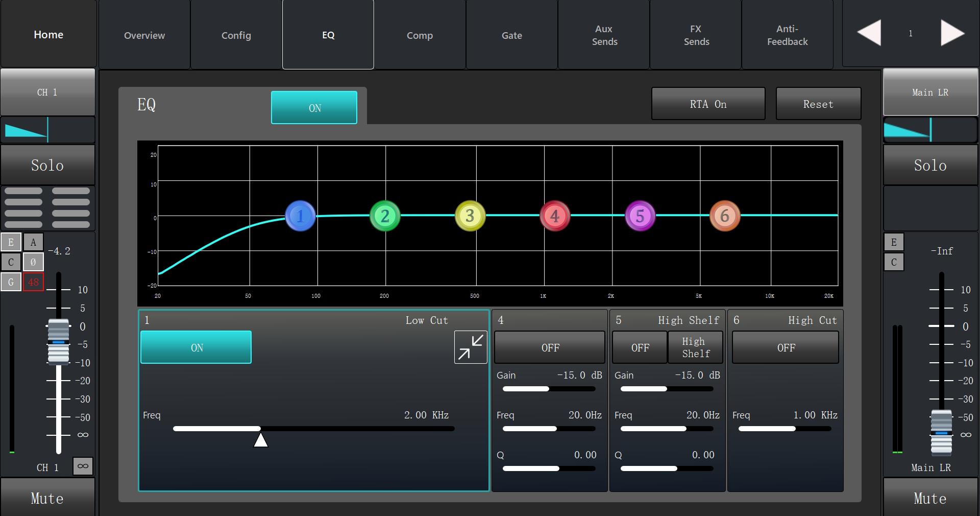
Task: Toggle the main EQ ON button
Action: pos(314,108)
